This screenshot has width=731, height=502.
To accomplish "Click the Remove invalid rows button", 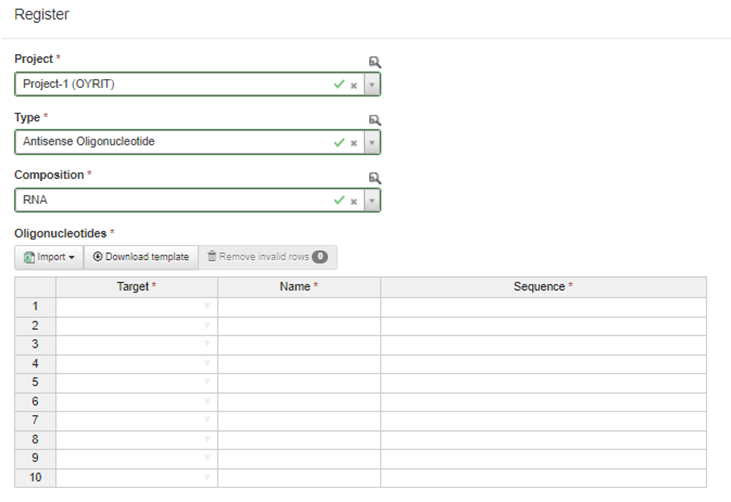I will [267, 257].
